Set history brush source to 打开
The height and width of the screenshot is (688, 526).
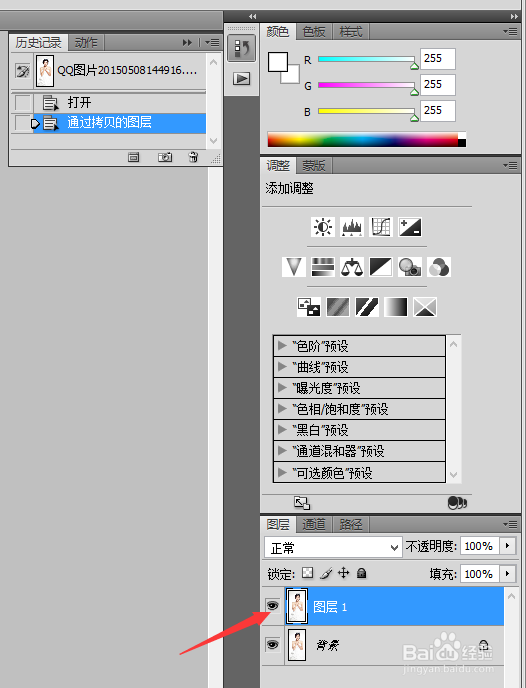click(22, 103)
